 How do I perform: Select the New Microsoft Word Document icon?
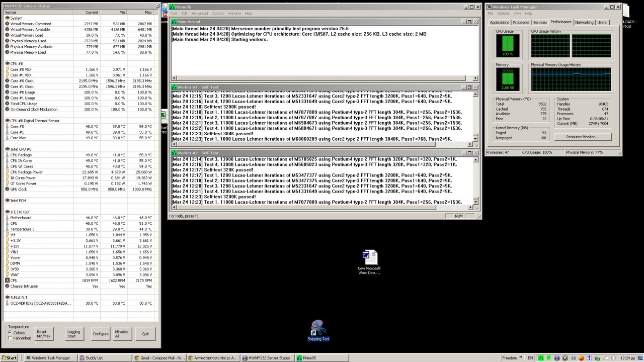pyautogui.click(x=369, y=261)
